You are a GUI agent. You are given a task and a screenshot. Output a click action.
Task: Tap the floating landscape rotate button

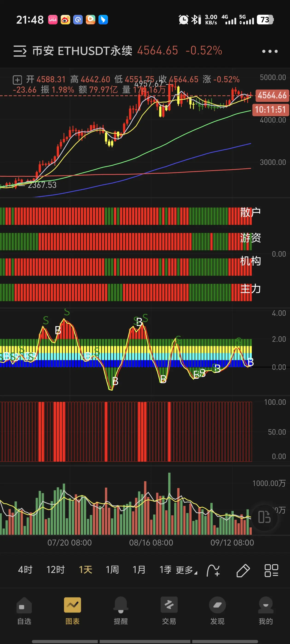point(264,517)
